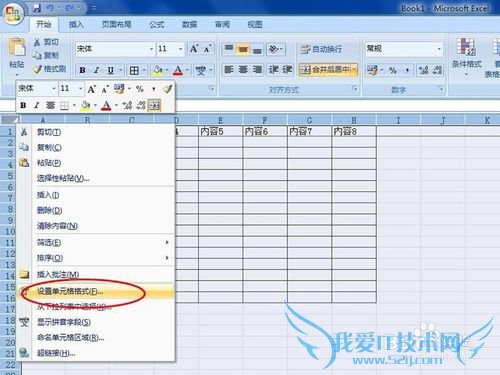Viewport: 500px width, 375px height.
Task: Apply borders button in ribbon
Action: click(134, 70)
